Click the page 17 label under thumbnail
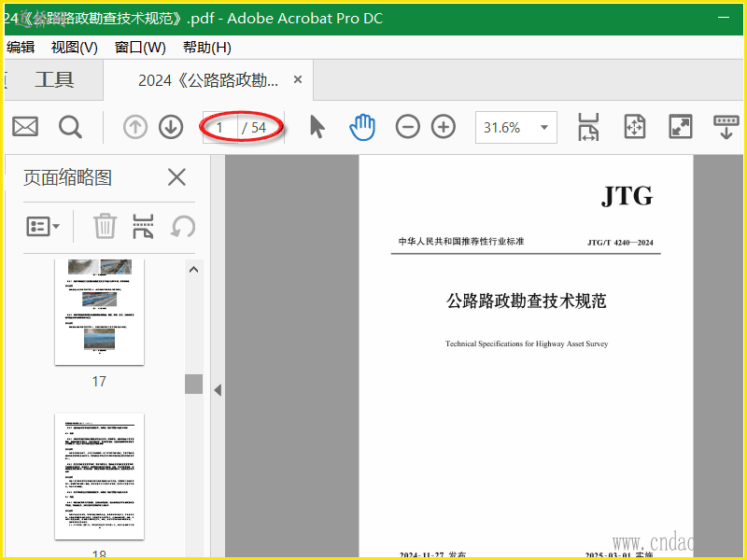747x560 pixels. pyautogui.click(x=99, y=382)
